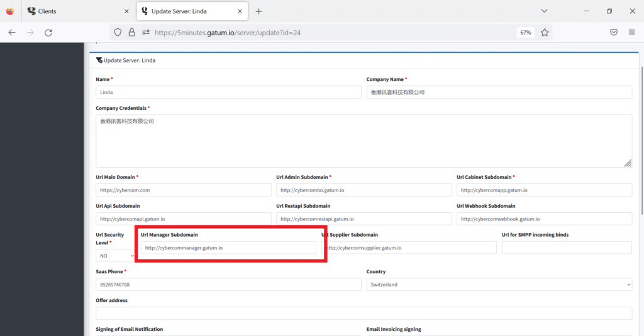Viewport: 644px width, 336px height.
Task: Click the Email Invoicing signing label
Action: pos(394,329)
